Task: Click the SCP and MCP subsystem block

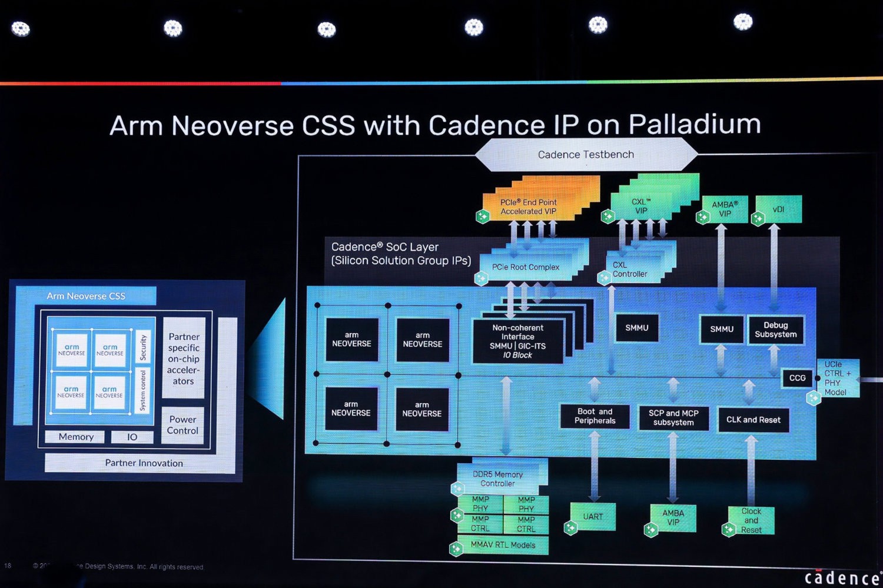Action: pos(673,418)
